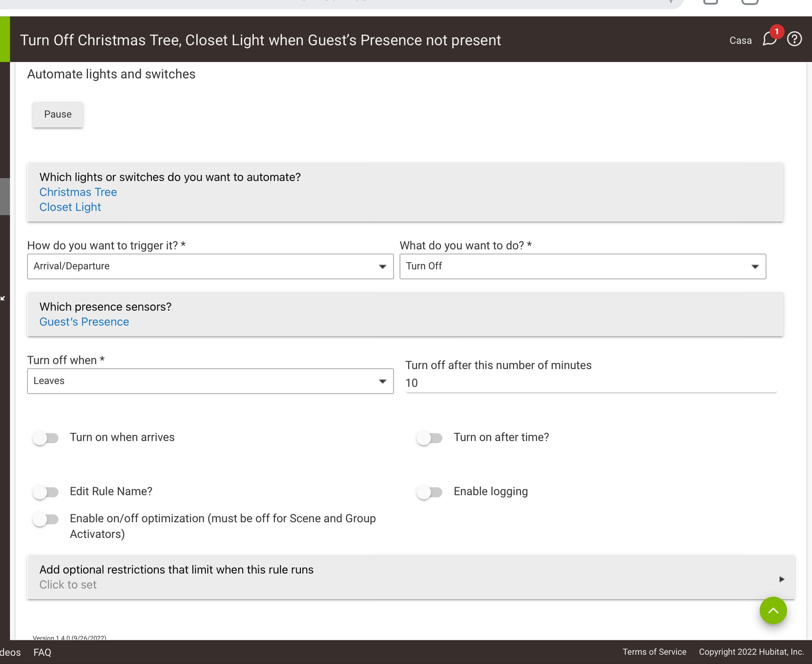Pause this automation rule

pyautogui.click(x=58, y=114)
